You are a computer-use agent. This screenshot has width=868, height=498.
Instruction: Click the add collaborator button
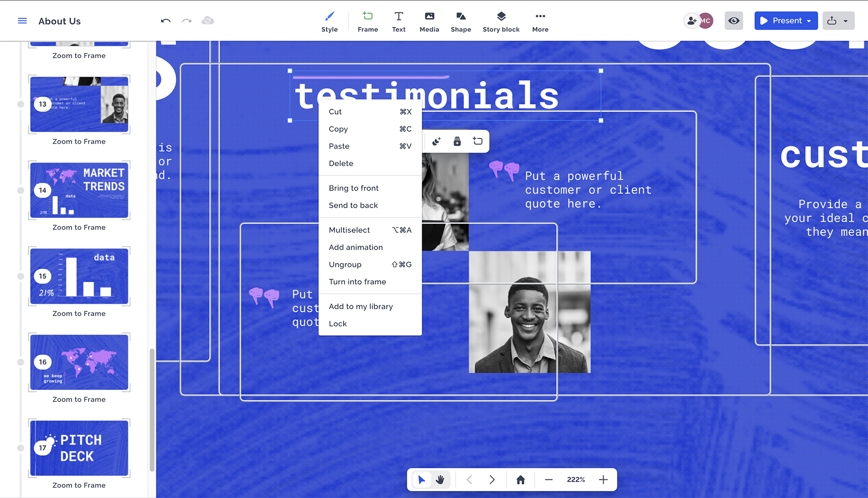[691, 21]
